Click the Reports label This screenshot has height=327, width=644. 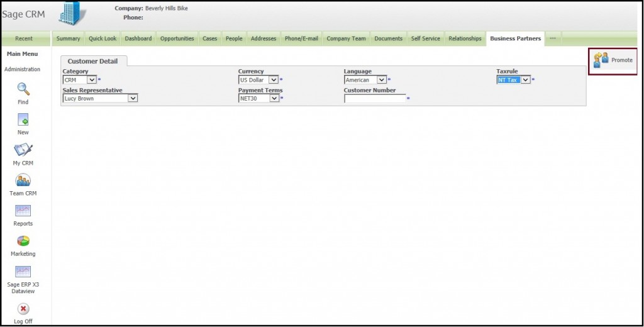tap(23, 224)
